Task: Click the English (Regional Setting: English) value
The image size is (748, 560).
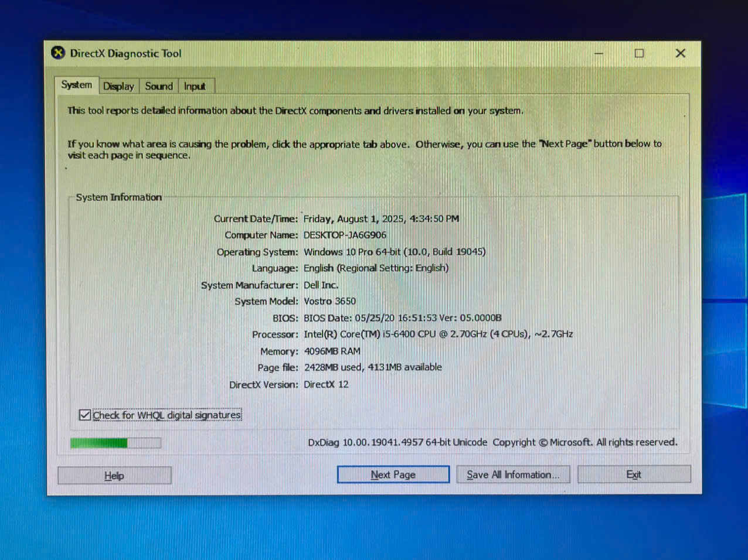Action: [x=376, y=268]
